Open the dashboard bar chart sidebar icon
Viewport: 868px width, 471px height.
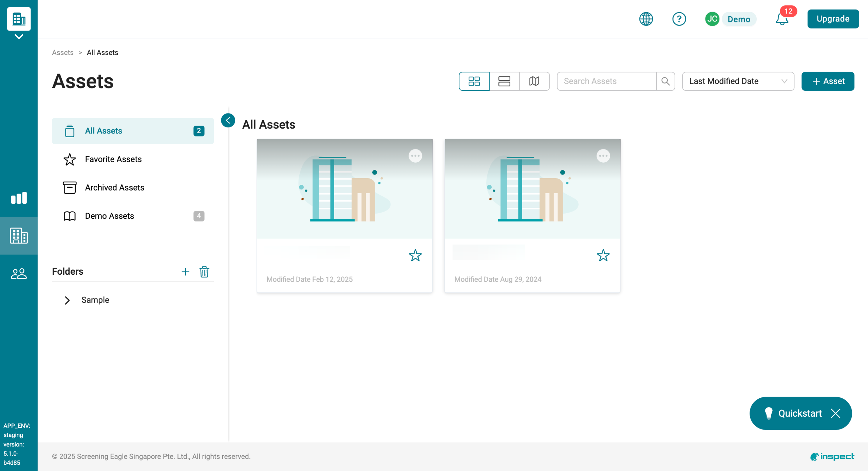pyautogui.click(x=19, y=198)
